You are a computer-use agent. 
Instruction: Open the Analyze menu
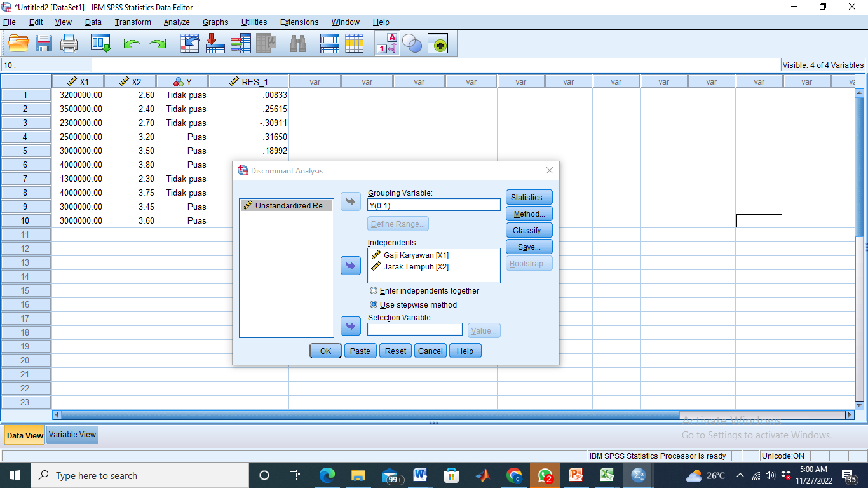coord(176,22)
